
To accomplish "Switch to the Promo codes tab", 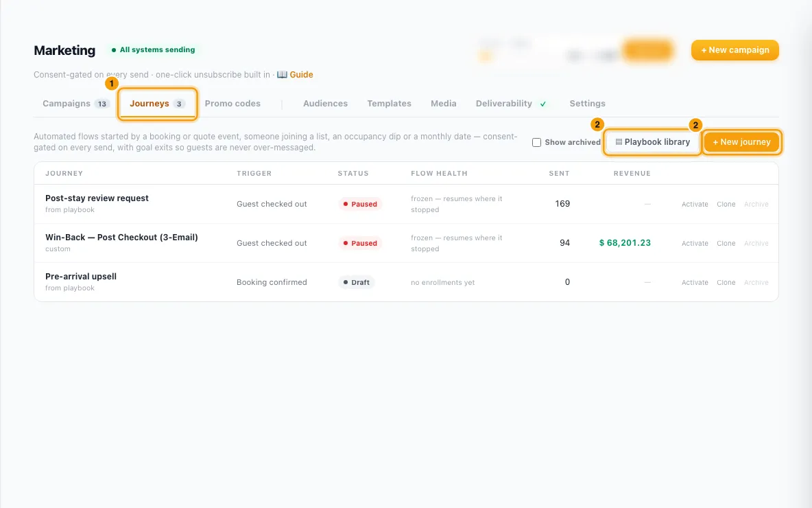I will 232,103.
